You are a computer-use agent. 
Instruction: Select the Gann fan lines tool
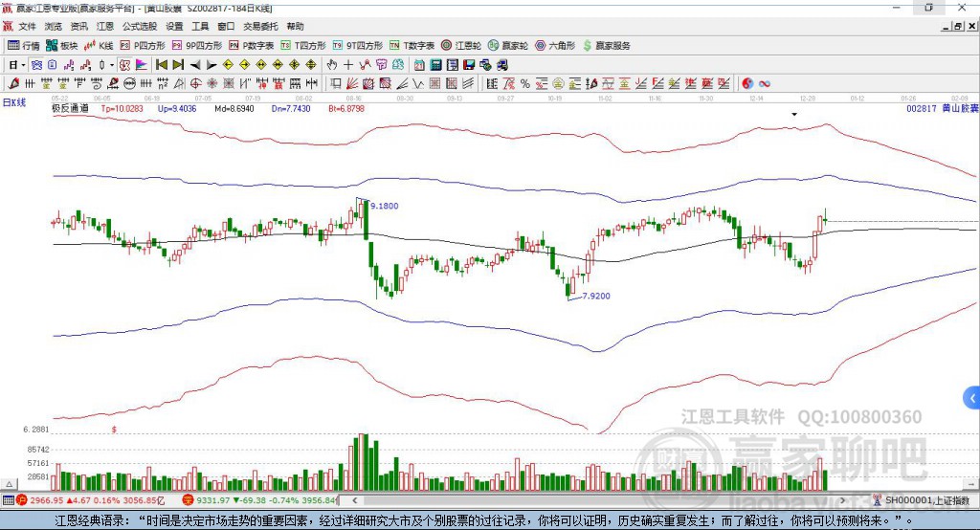click(351, 83)
